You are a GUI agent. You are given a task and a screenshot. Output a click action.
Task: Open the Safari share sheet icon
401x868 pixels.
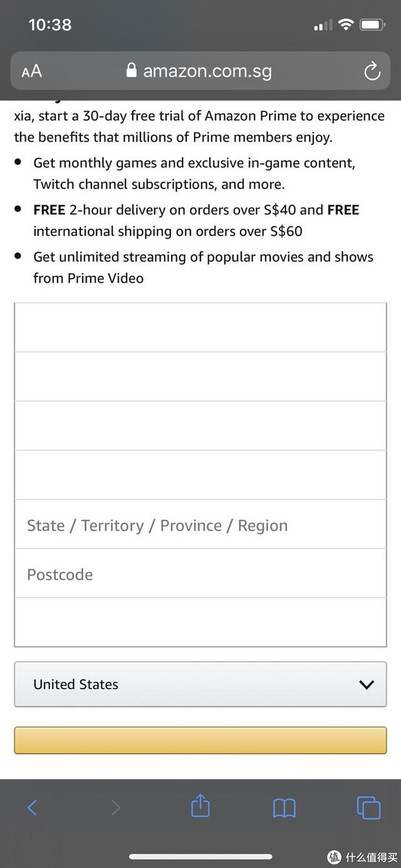tap(200, 805)
